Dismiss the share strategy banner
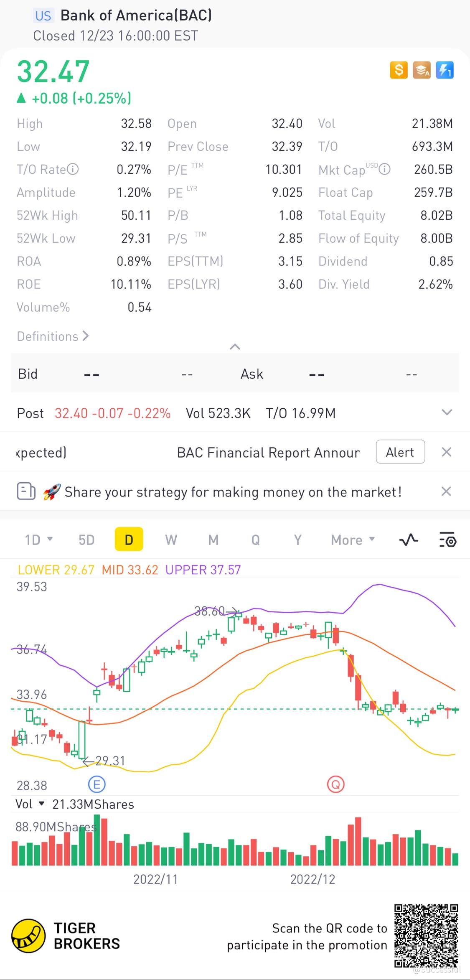The width and height of the screenshot is (470, 980). [x=446, y=491]
